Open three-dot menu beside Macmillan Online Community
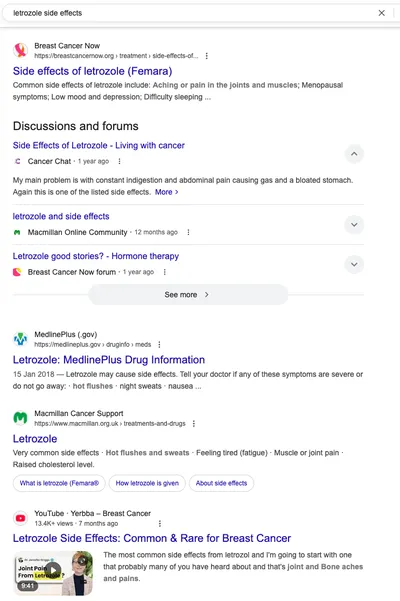The height and width of the screenshot is (601, 400). point(188,232)
